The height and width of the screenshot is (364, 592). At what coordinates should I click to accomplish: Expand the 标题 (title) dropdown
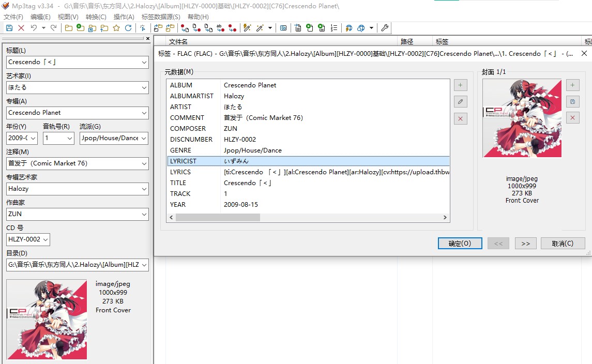pos(144,62)
